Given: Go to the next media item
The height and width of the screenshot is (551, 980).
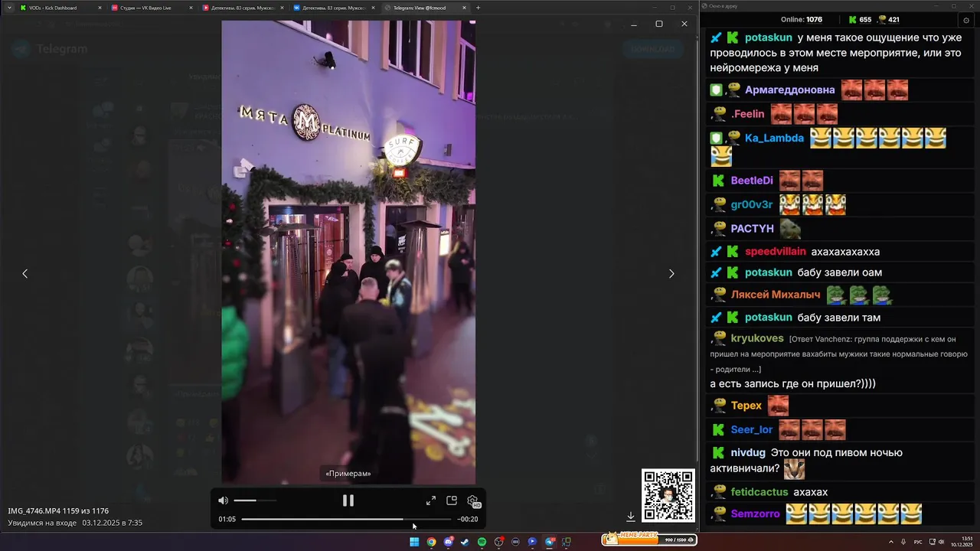Looking at the screenshot, I should (671, 273).
